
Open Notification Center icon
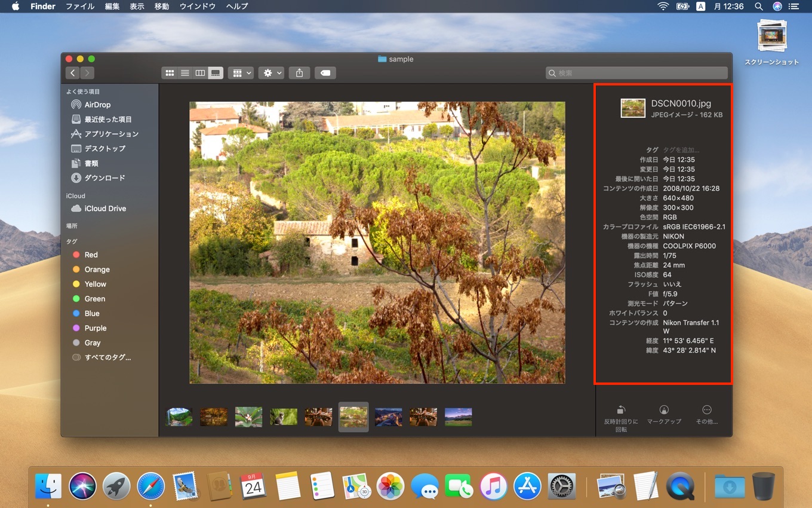point(793,6)
